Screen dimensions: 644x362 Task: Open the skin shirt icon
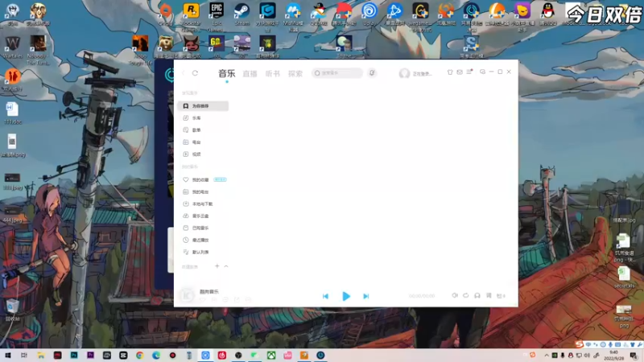click(x=450, y=72)
